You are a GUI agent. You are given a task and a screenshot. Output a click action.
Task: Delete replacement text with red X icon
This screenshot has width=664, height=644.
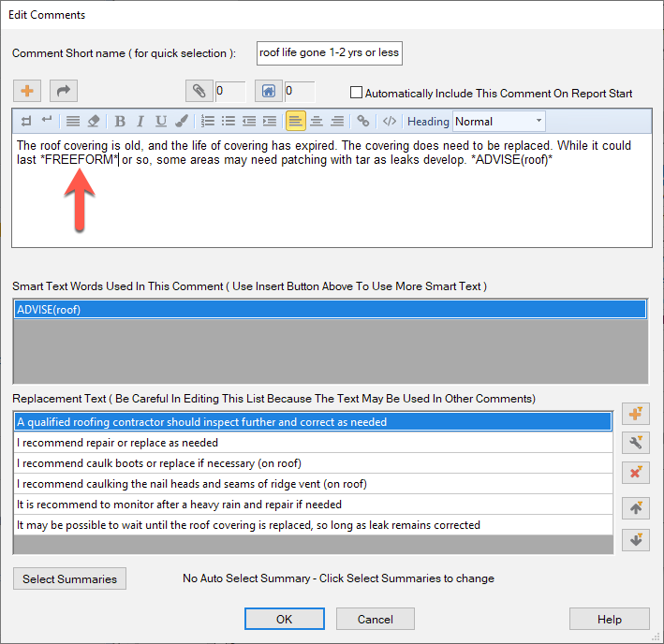(x=636, y=472)
